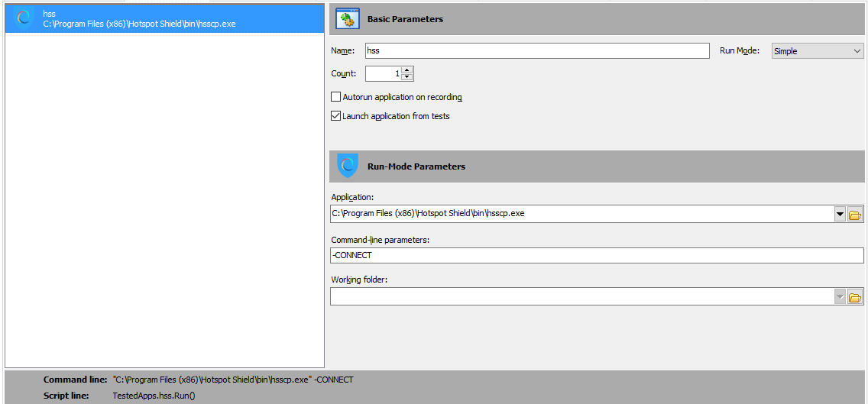
Task: Browse for application file with folder icon
Action: tap(855, 214)
